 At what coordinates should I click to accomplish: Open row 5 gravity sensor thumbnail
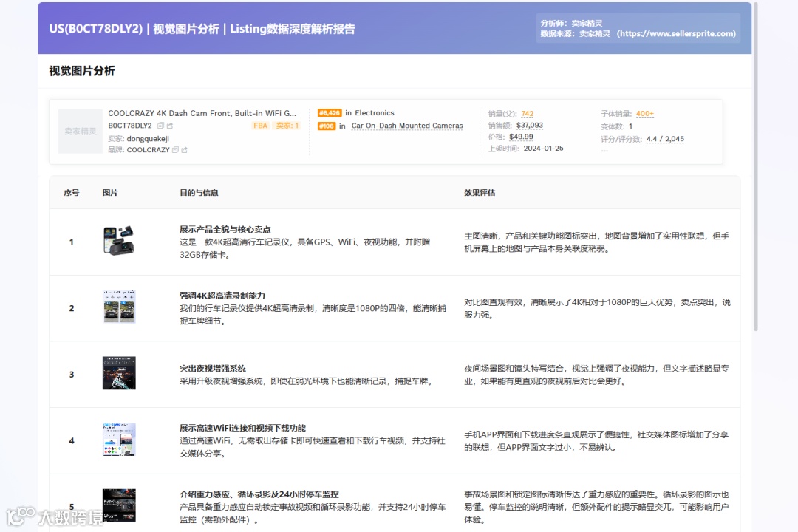click(119, 505)
